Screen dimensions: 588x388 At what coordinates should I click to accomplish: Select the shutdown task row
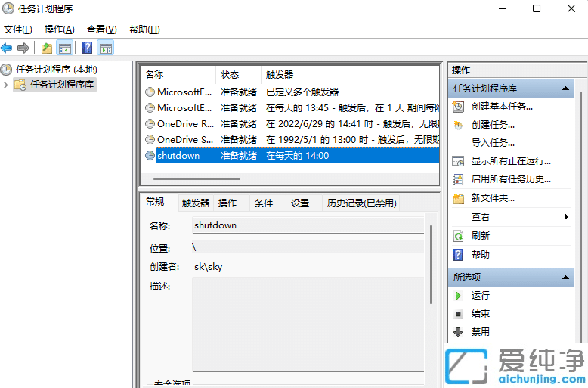(x=291, y=155)
